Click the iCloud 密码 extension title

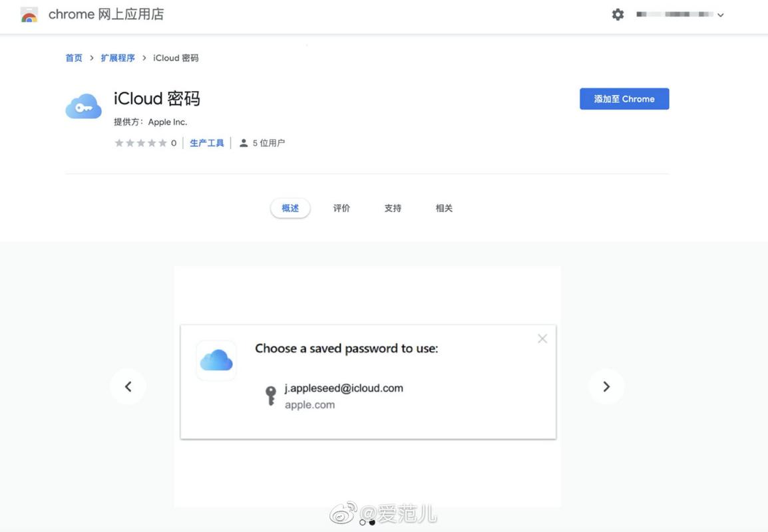(x=157, y=98)
